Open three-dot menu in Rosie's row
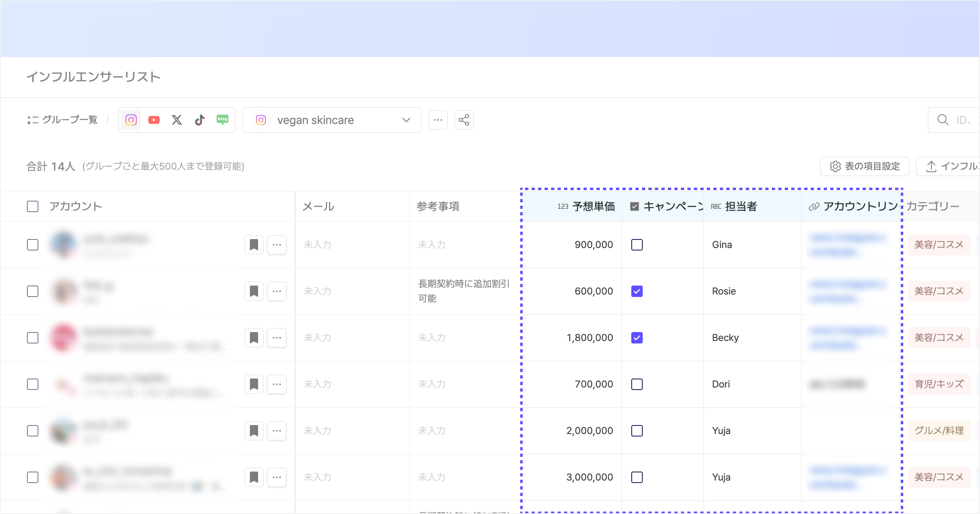 pyautogui.click(x=277, y=291)
